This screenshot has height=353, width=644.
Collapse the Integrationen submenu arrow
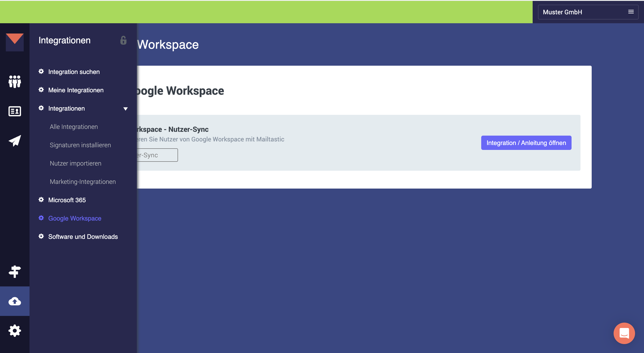[x=125, y=109]
